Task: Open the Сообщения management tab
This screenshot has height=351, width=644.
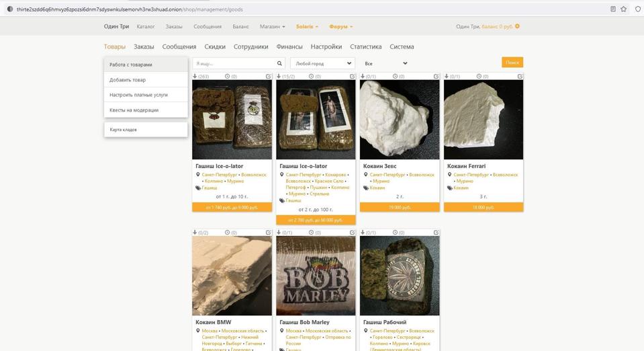Action: coord(179,46)
